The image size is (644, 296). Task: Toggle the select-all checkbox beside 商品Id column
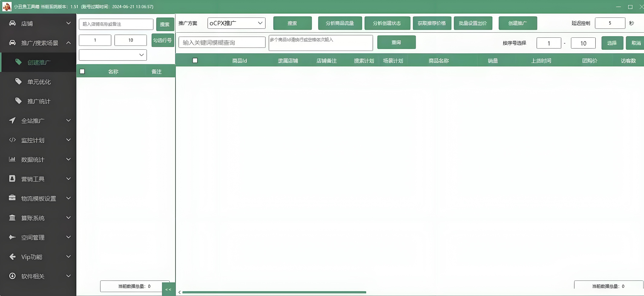pyautogui.click(x=195, y=60)
